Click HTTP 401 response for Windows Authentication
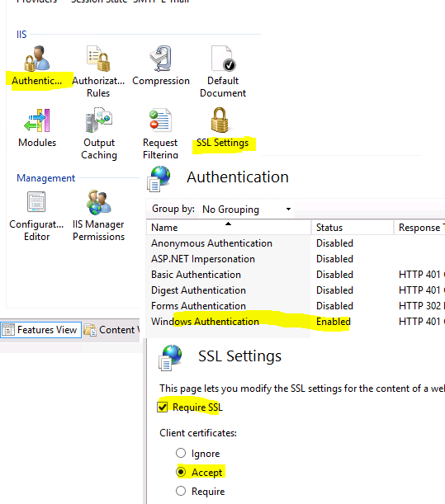This screenshot has height=504, width=445. point(422,322)
